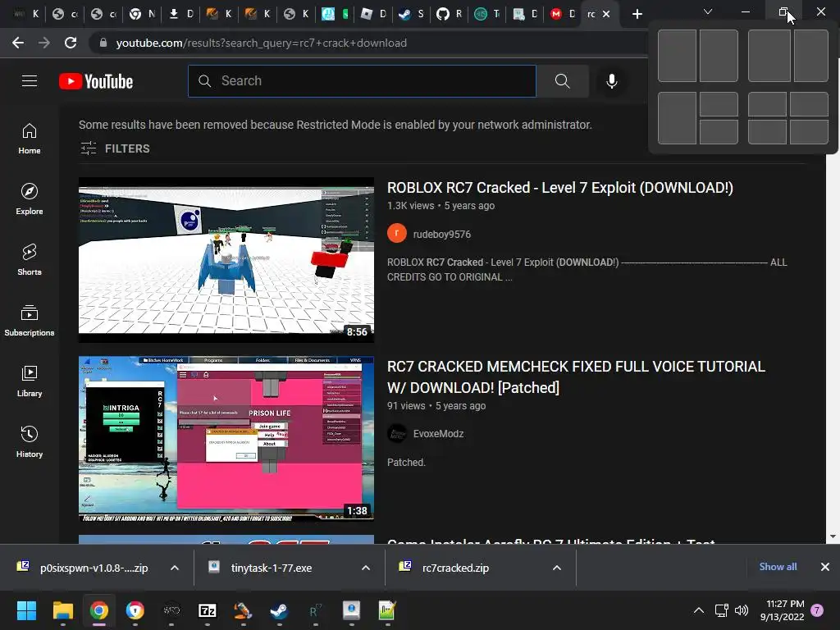Play the 1:38 Prison Life thumbnail
This screenshot has height=630, width=840.
tap(226, 439)
